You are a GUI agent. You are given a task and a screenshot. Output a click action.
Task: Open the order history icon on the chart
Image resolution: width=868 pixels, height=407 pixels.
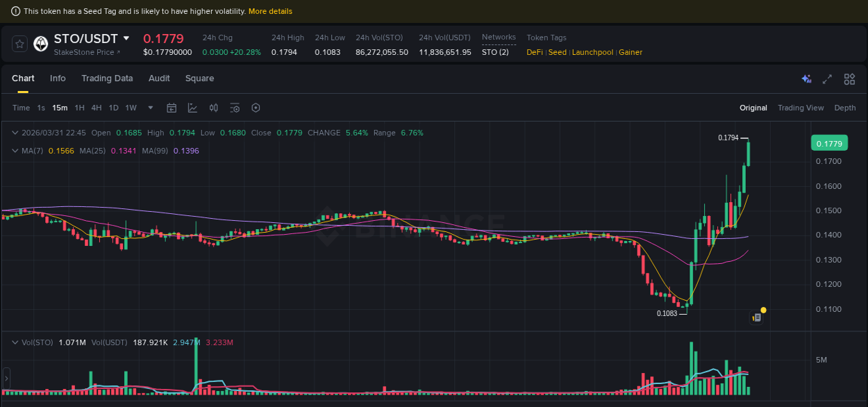pyautogui.click(x=756, y=316)
